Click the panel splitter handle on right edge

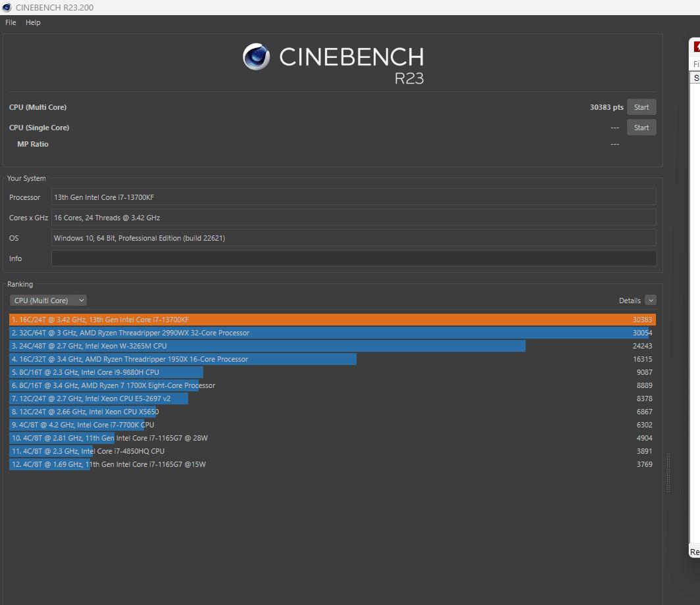pyautogui.click(x=668, y=472)
